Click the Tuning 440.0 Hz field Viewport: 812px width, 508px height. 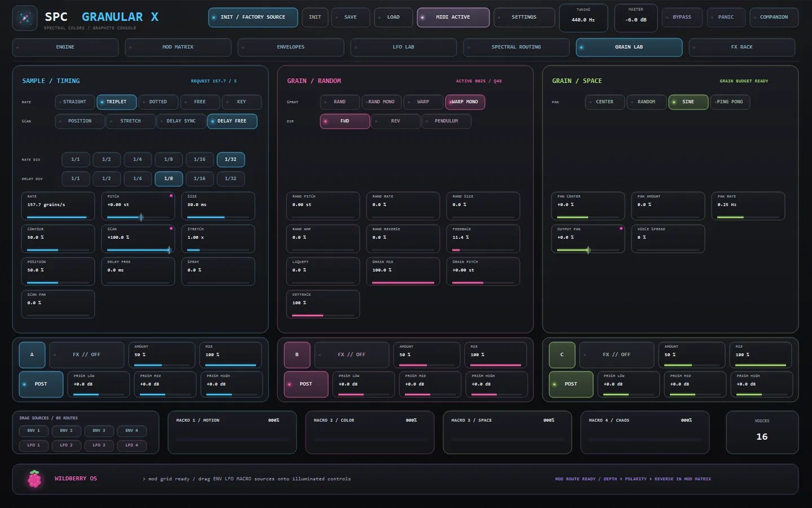[x=584, y=18]
